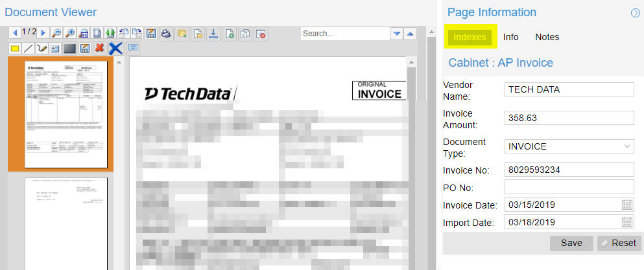
Task: Click the zoom out magnifier icon
Action: coord(56,33)
